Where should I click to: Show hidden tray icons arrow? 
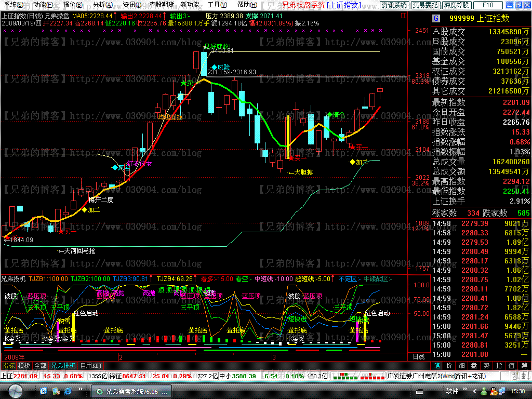click(475, 392)
